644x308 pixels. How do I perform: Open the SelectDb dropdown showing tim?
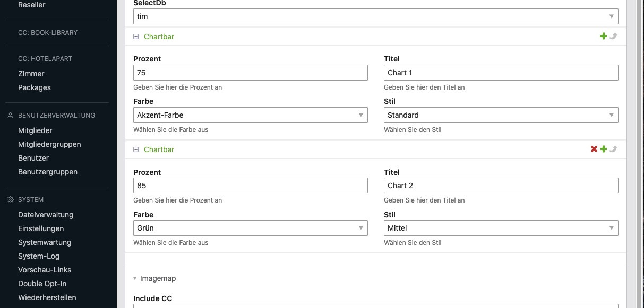pyautogui.click(x=375, y=16)
